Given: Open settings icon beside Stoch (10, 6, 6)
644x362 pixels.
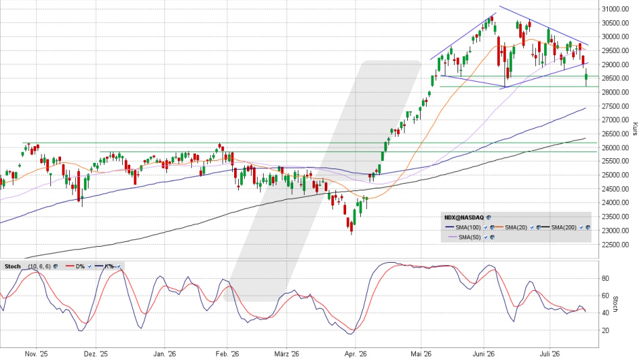Looking at the screenshot, I should (x=56, y=266).
